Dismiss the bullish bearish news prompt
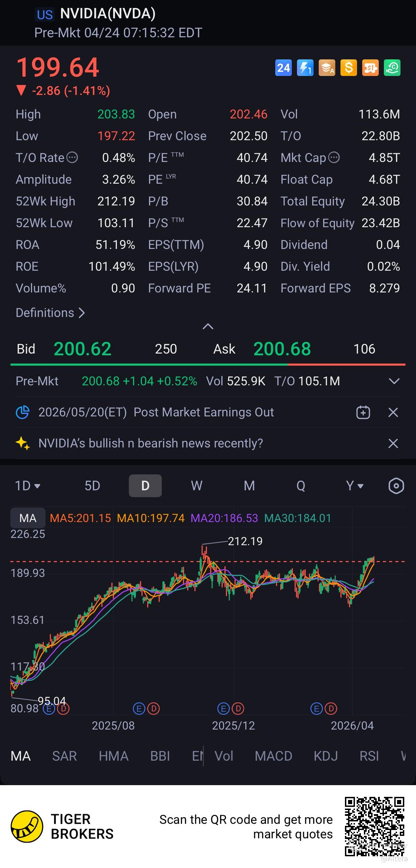Viewport: 416px width, 868px height. 393,443
